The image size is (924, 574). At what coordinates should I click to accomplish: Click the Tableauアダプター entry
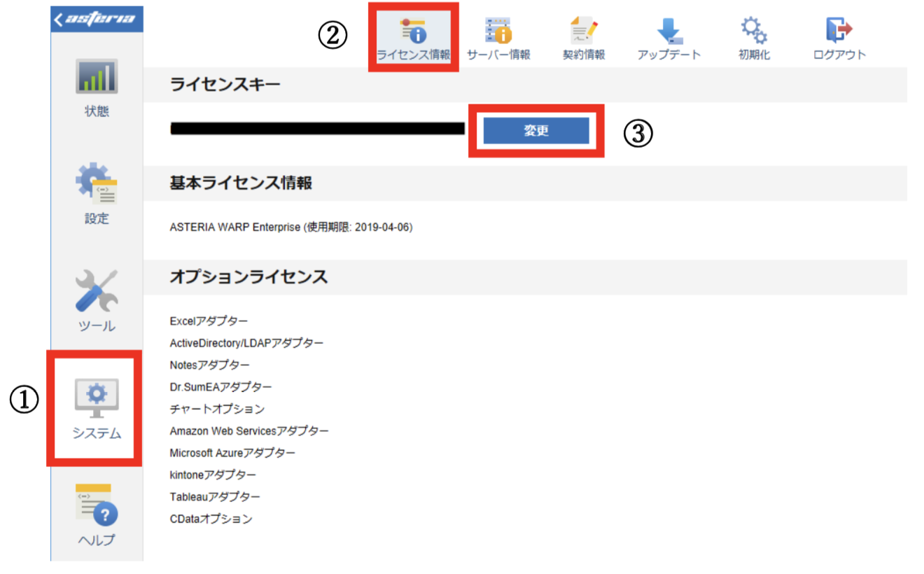point(215,497)
